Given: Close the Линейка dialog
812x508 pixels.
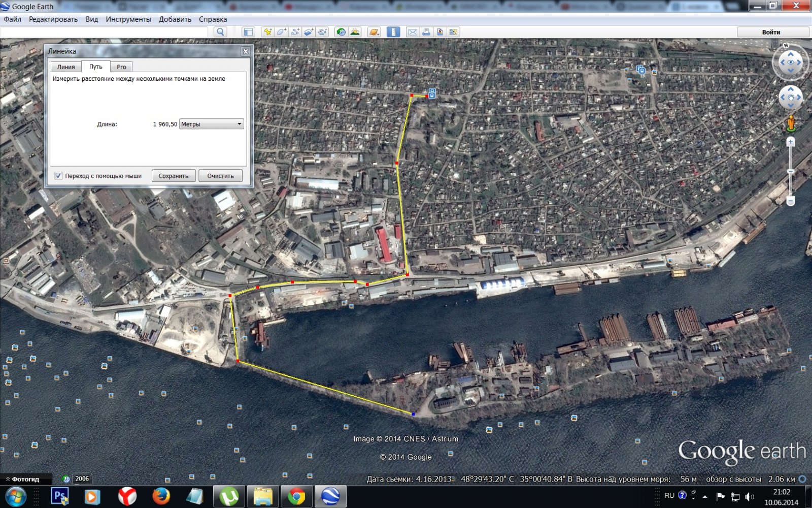Looking at the screenshot, I should point(246,51).
